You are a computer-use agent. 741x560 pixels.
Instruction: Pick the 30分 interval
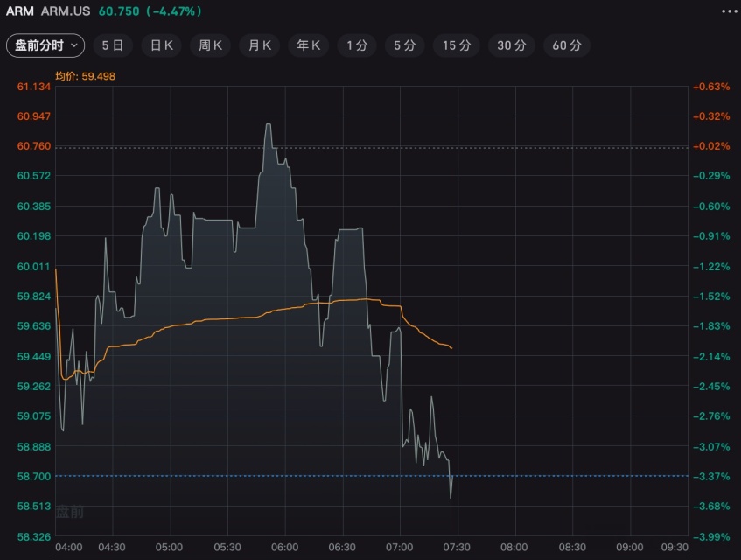511,45
